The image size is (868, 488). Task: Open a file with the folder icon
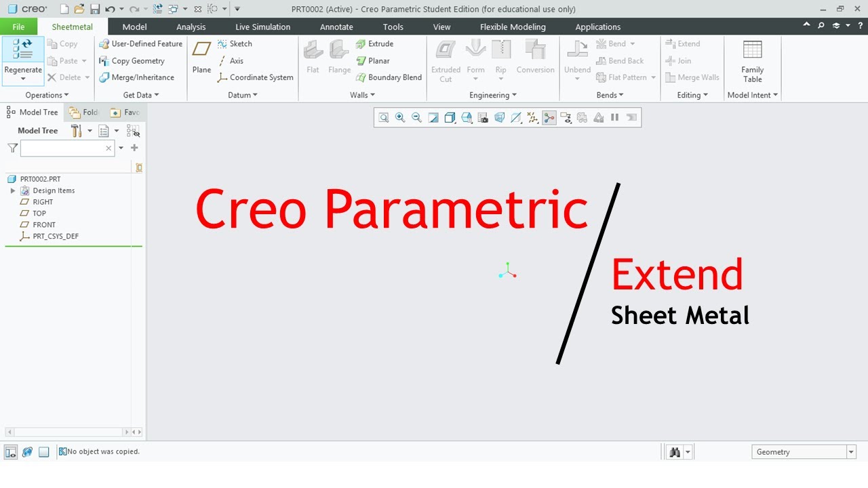pos(79,9)
